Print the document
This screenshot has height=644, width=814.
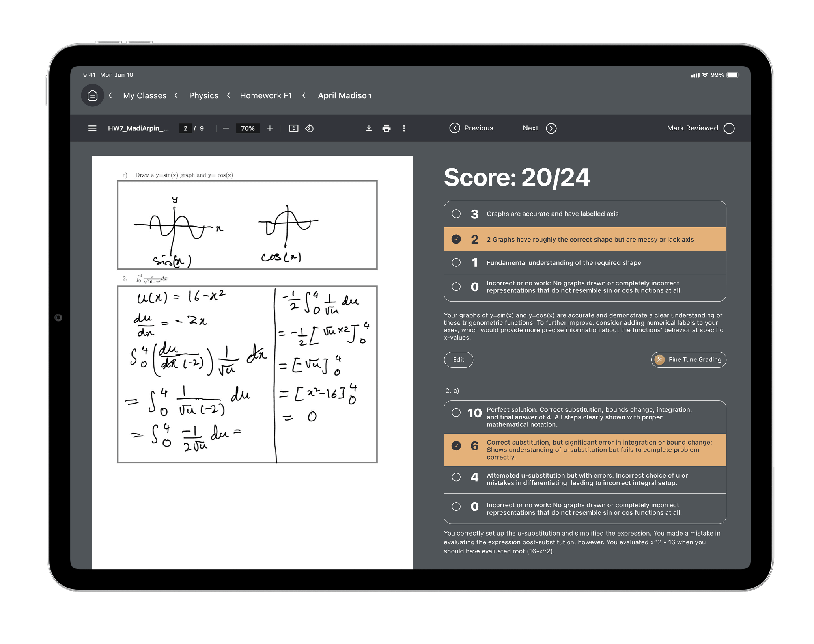[x=386, y=128]
